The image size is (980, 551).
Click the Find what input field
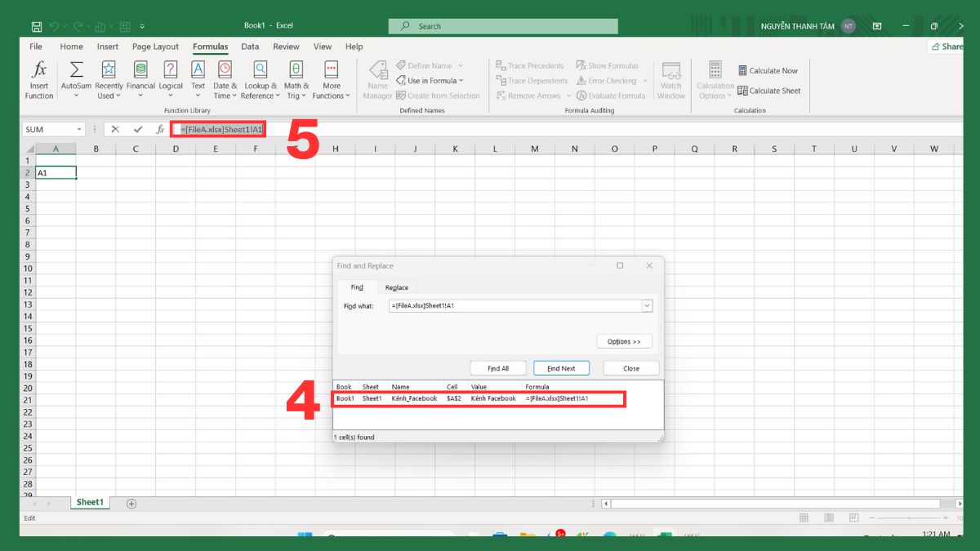pyautogui.click(x=515, y=306)
